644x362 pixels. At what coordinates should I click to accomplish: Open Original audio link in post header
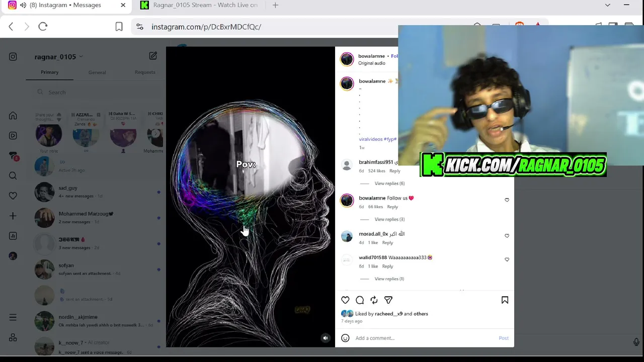[x=372, y=63]
